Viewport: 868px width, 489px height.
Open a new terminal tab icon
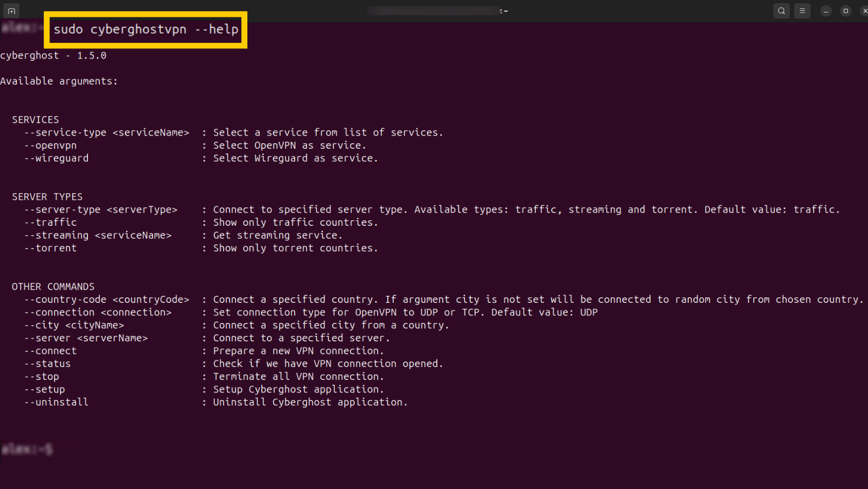[11, 11]
